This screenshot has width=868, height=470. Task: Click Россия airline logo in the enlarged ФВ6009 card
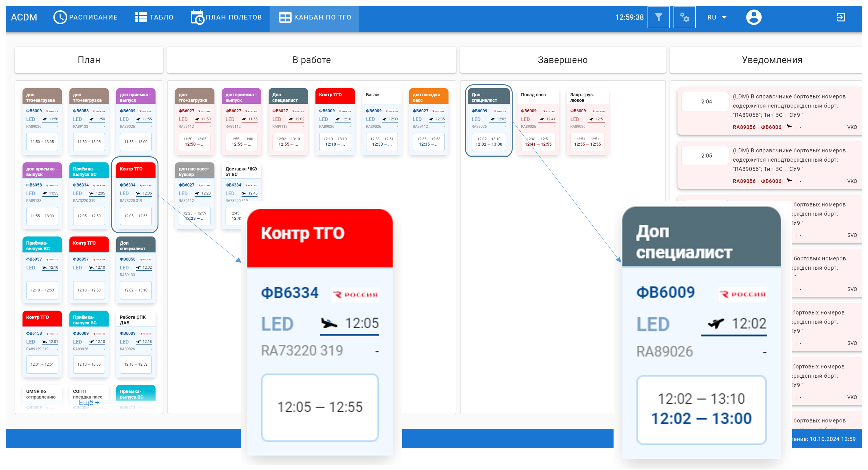[742, 294]
